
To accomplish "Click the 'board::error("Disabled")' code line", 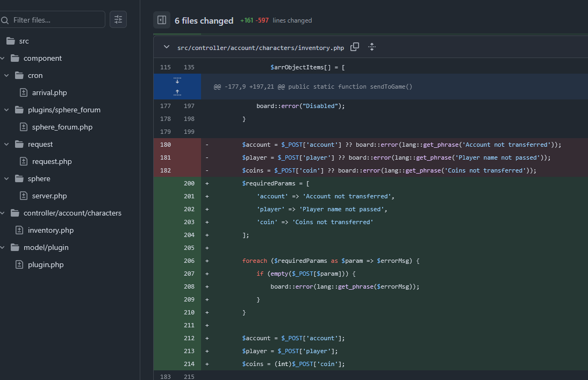I will coord(300,106).
